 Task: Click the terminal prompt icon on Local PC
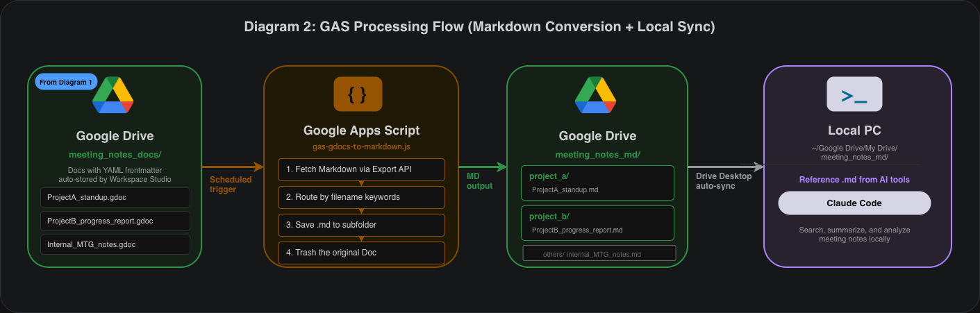click(x=854, y=94)
